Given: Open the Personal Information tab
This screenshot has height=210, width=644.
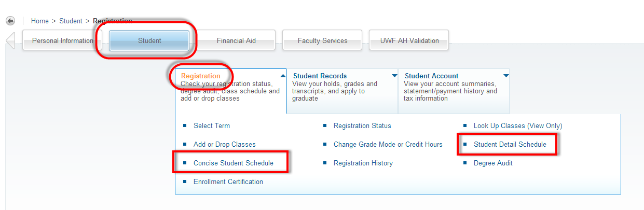Looking at the screenshot, I should (63, 40).
